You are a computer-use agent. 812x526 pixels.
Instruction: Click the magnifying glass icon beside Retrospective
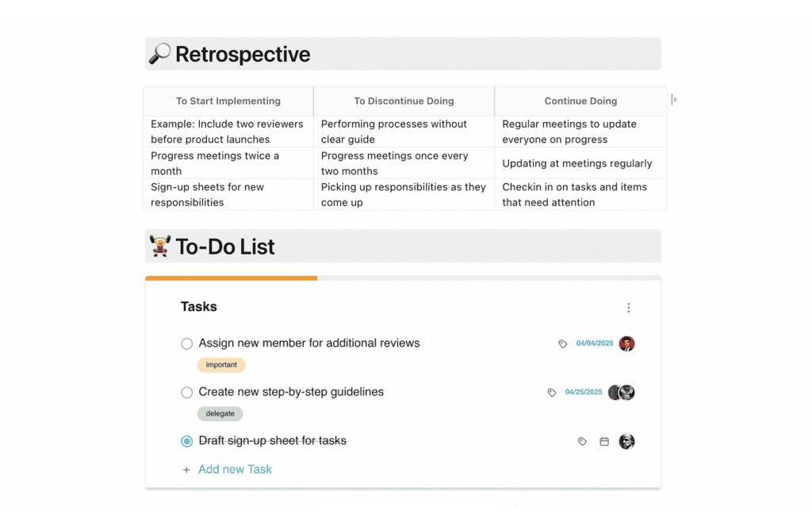tap(159, 53)
